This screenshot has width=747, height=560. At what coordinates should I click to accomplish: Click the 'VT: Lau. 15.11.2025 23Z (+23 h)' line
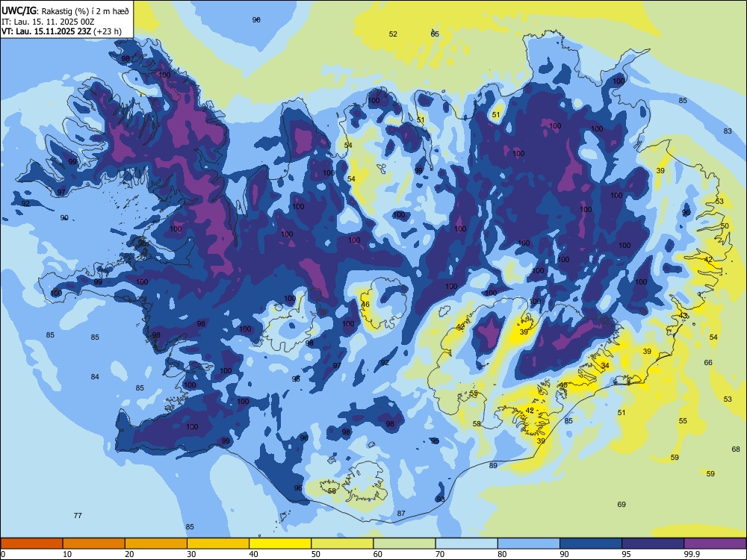tap(61, 31)
